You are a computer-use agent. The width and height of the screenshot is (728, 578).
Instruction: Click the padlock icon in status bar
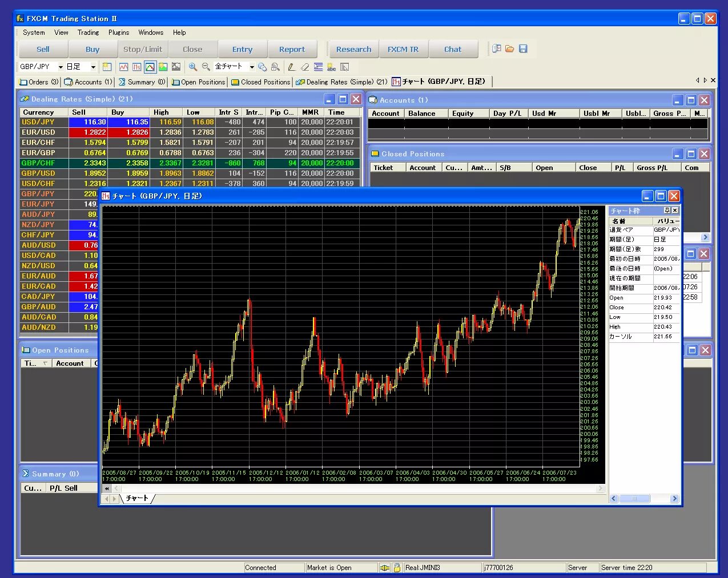coord(397,568)
